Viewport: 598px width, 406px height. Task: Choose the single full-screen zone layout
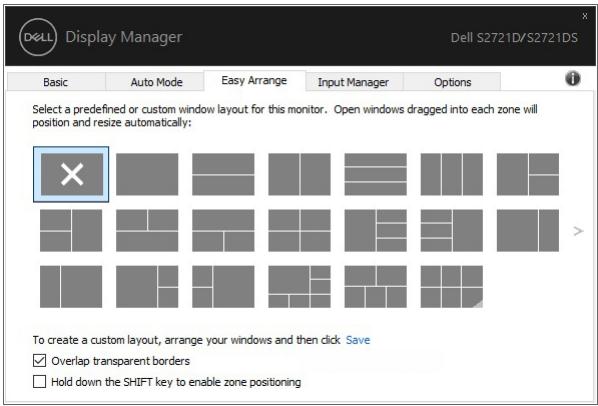147,174
